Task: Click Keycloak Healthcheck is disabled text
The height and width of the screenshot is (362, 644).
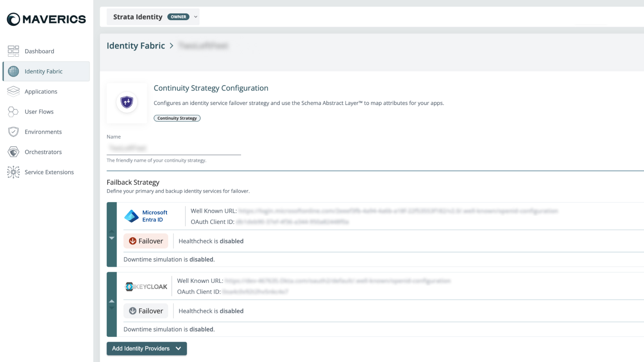Action: pos(211,311)
